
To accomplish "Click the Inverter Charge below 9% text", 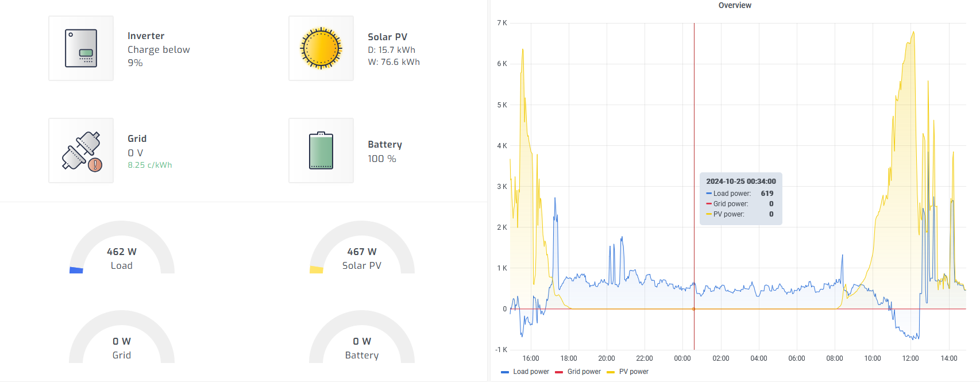I will coord(159,56).
